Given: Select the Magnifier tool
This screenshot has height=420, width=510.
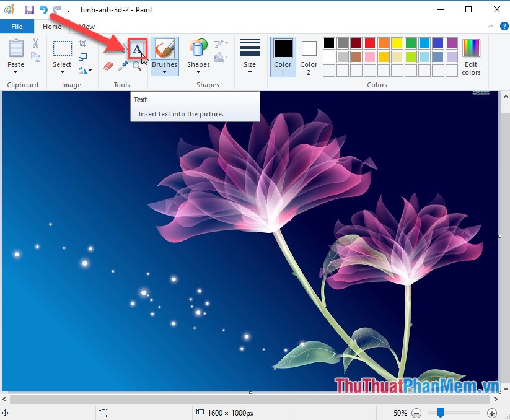Looking at the screenshot, I should pyautogui.click(x=136, y=66).
